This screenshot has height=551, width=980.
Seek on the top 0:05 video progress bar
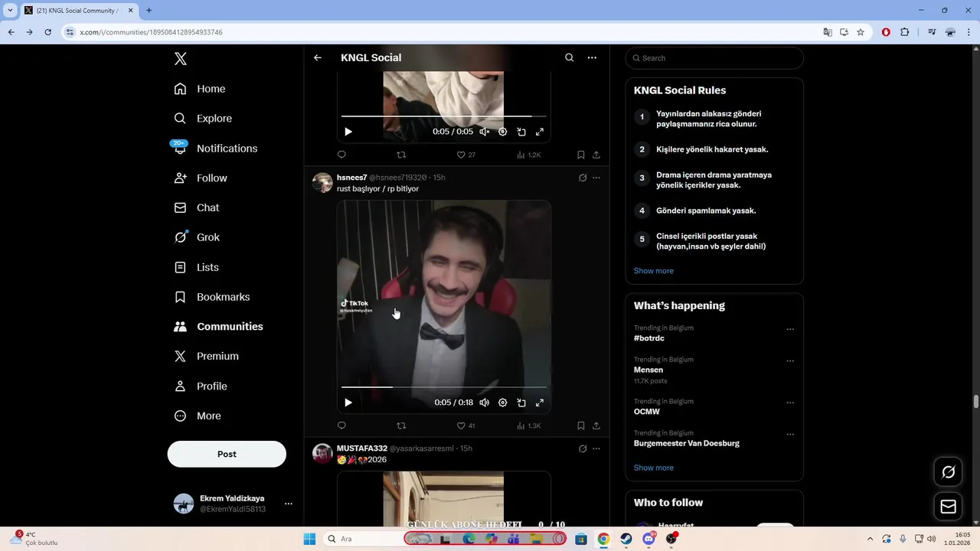444,116
